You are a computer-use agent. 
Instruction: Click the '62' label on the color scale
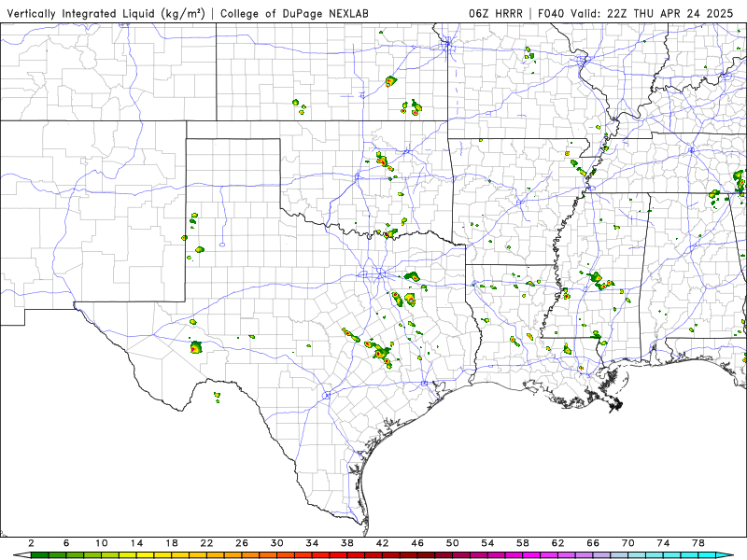[557, 543]
